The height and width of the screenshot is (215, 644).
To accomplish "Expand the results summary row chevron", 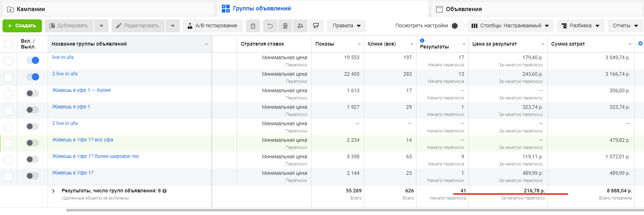I will (53, 191).
